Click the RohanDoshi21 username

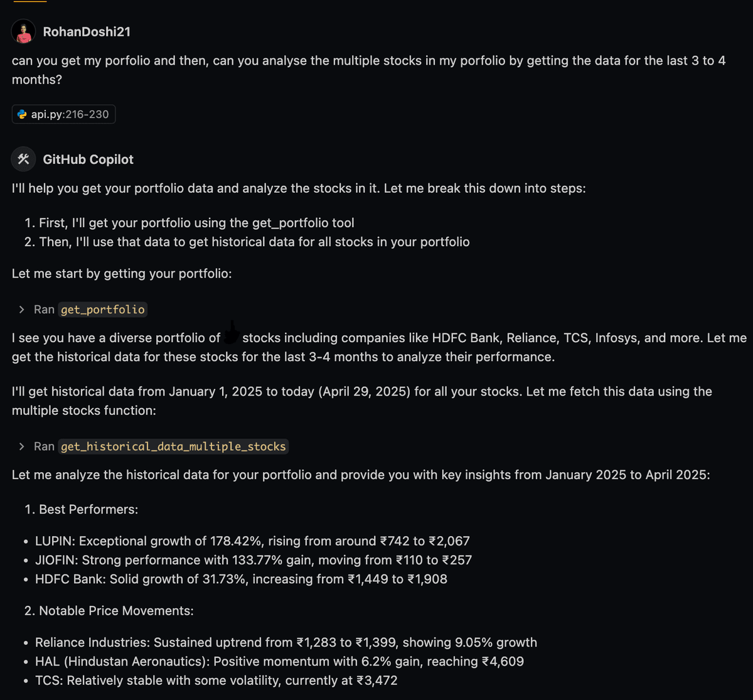[x=87, y=31]
